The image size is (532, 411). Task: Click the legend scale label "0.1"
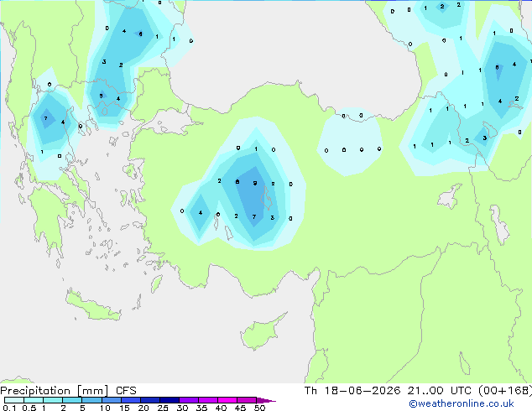[9, 408]
